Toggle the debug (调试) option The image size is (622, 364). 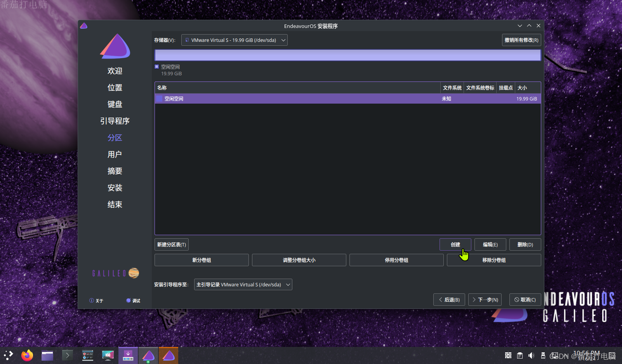pyautogui.click(x=133, y=300)
